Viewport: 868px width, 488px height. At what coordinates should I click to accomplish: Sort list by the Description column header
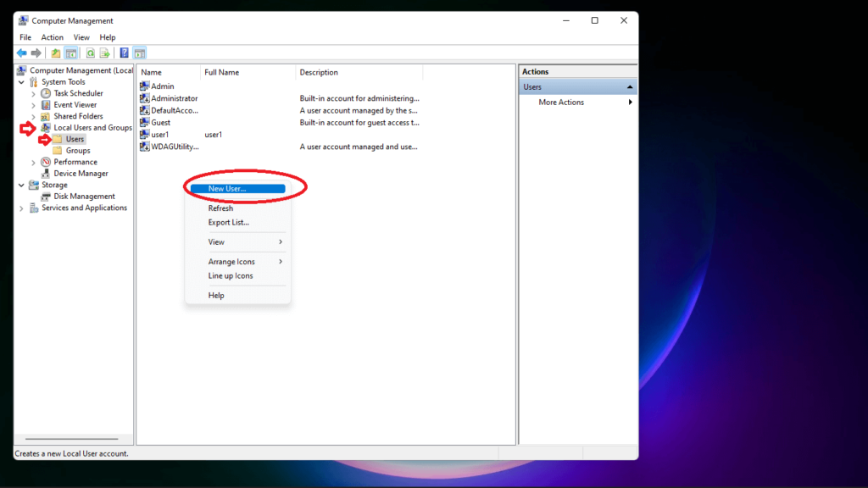tap(319, 73)
